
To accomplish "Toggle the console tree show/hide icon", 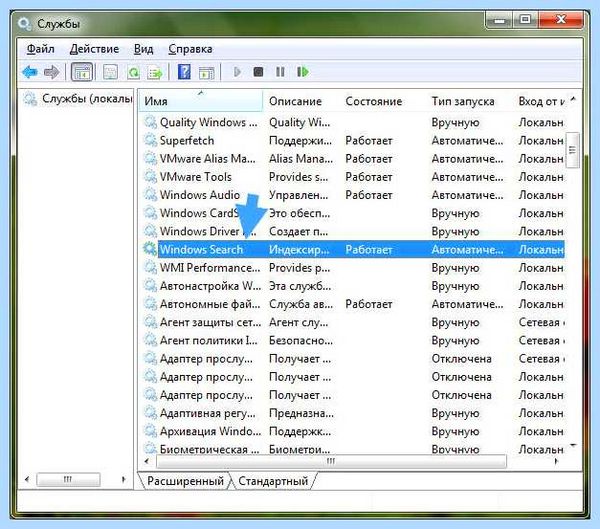I will [x=82, y=72].
